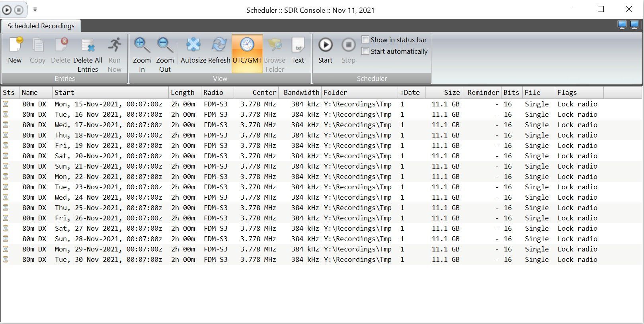The width and height of the screenshot is (644, 324).
Task: Select the Sun, 28-Nov-2021 recording entry
Action: 321,239
